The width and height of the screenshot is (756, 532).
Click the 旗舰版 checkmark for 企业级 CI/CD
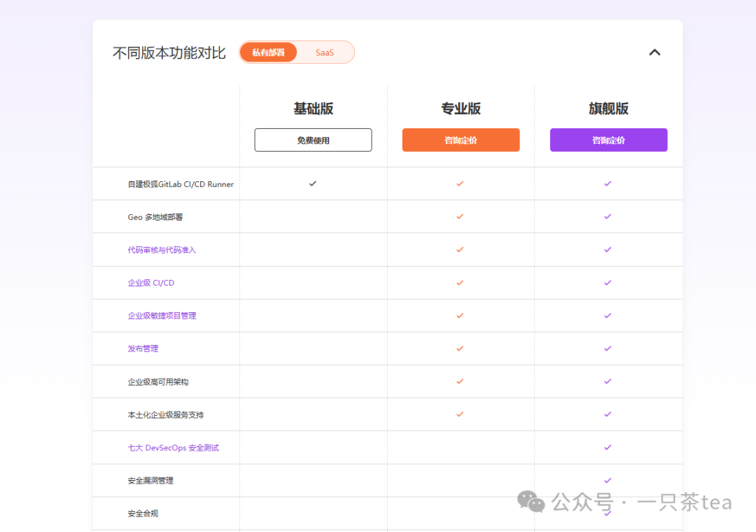coord(608,283)
